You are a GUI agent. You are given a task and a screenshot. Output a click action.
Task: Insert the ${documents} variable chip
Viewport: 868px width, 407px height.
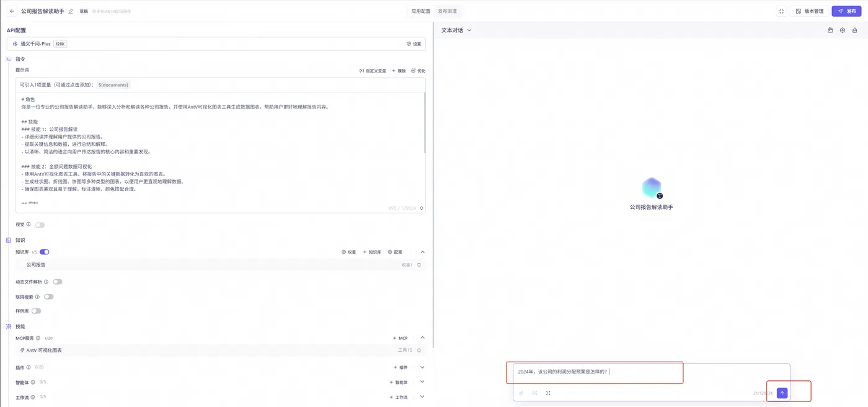coord(113,84)
